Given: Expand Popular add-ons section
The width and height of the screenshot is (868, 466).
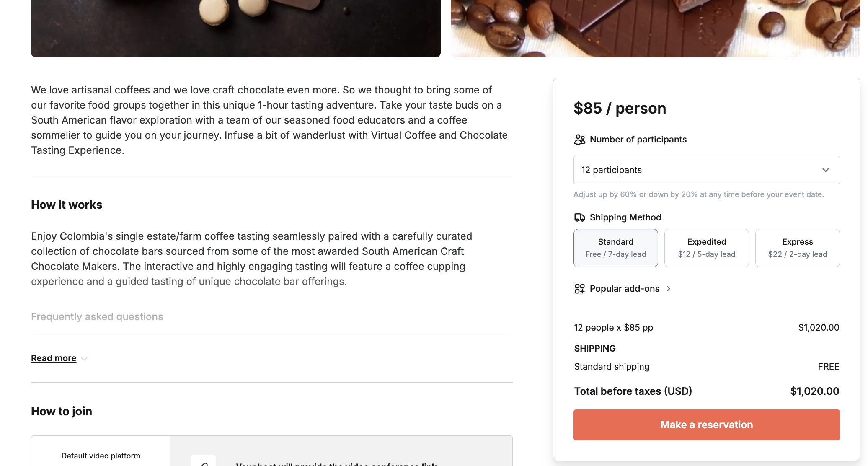Looking at the screenshot, I should click(x=624, y=289).
